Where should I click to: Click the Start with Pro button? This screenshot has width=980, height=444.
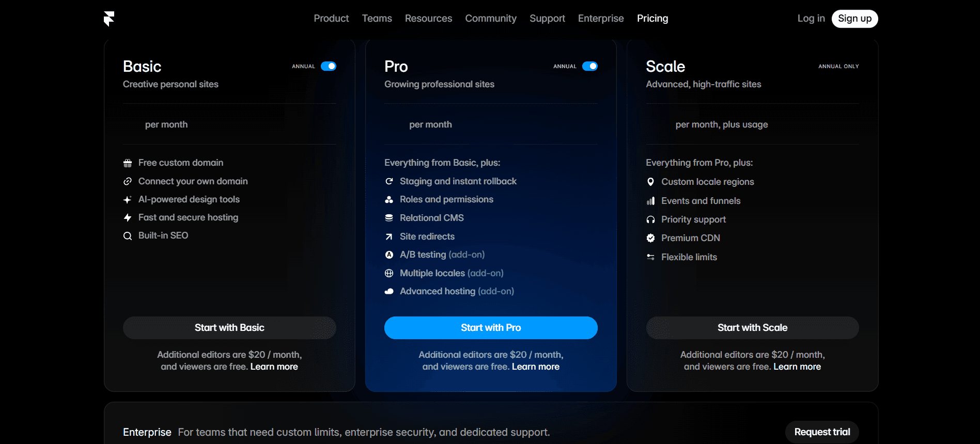coord(491,328)
